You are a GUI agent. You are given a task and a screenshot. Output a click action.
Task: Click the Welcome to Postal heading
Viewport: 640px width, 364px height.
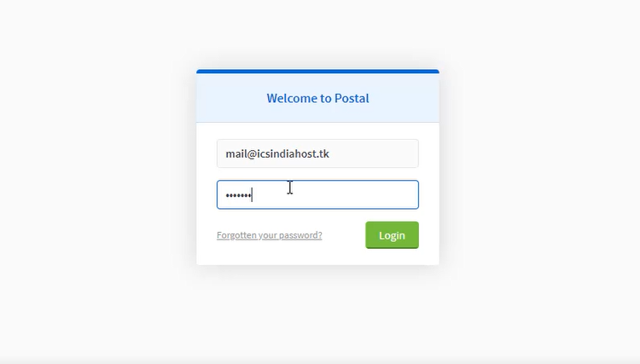coord(317,98)
